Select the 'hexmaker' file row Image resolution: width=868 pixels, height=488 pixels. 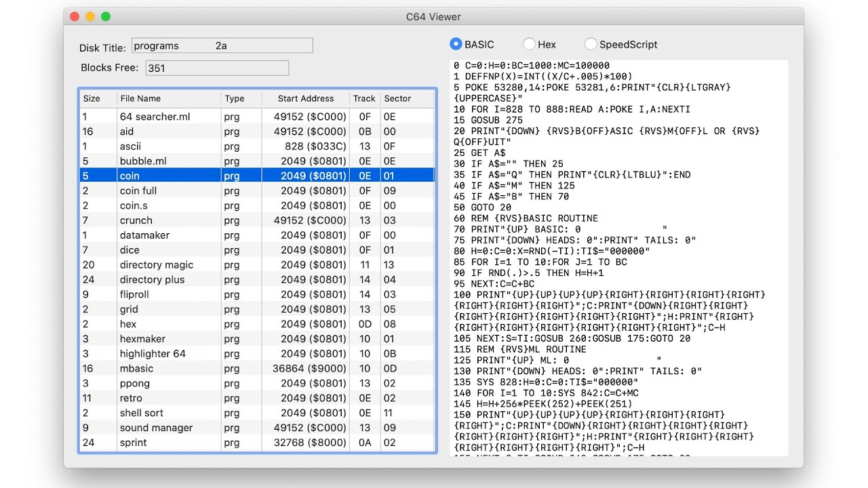[257, 339]
